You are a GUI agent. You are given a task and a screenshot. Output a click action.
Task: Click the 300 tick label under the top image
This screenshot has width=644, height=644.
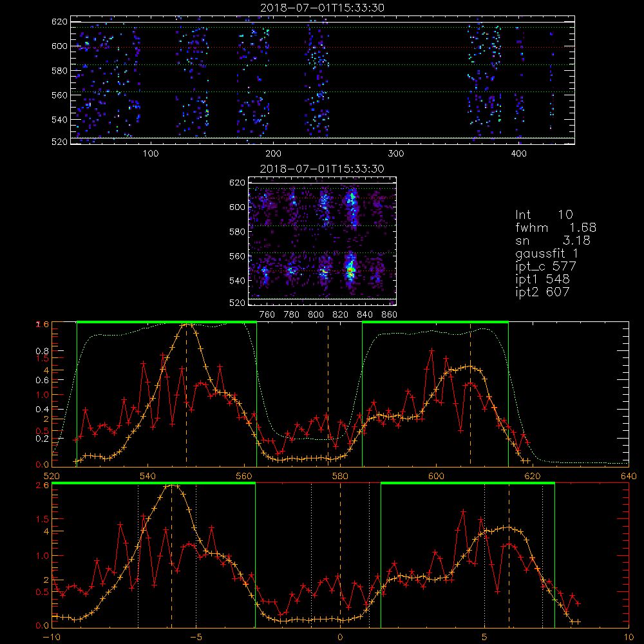pyautogui.click(x=396, y=154)
